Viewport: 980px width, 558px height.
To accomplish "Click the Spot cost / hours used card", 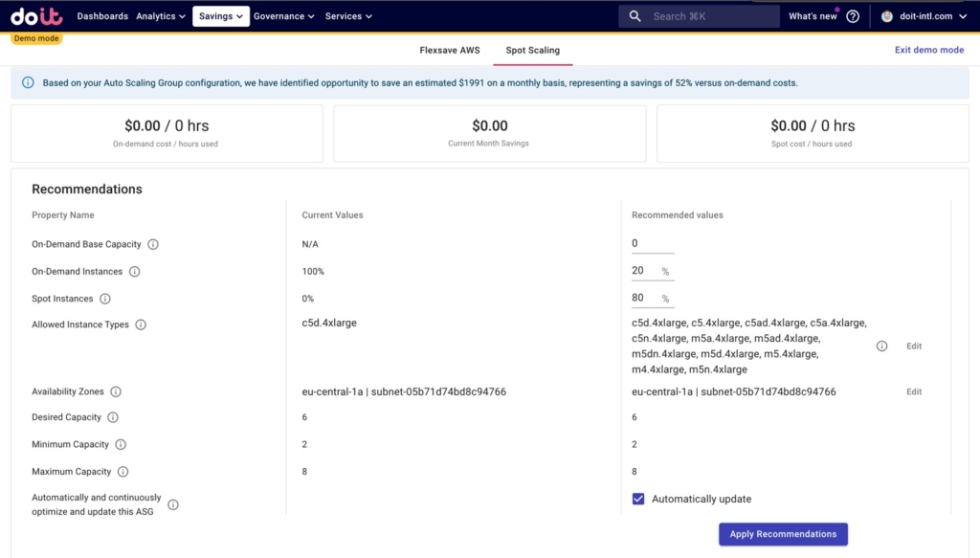I will tap(813, 134).
